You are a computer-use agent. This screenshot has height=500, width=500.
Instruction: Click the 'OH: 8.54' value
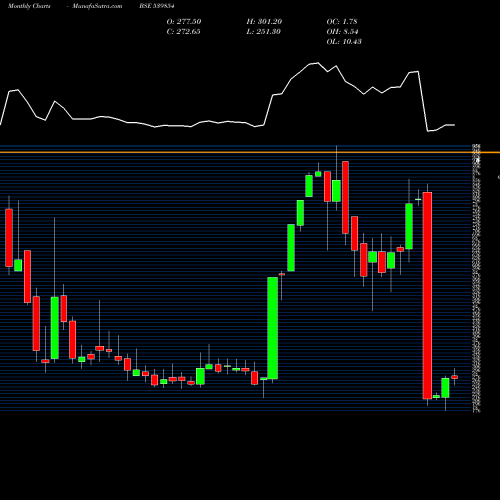tap(343, 32)
